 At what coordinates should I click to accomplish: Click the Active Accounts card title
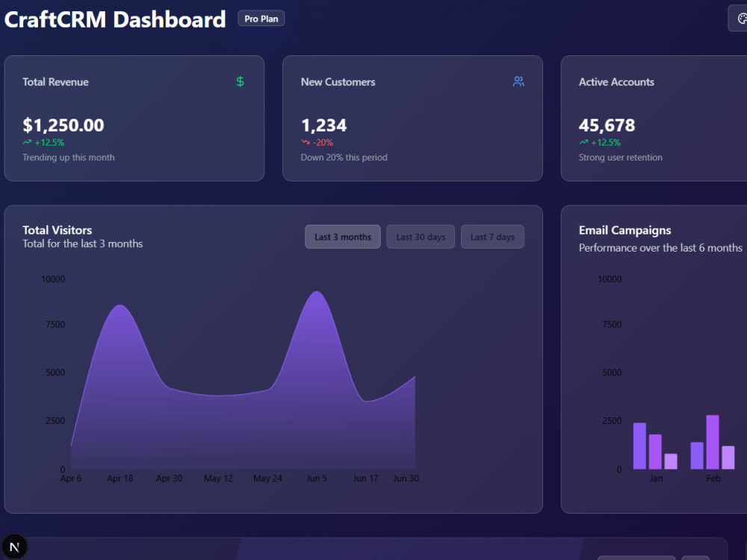point(616,82)
